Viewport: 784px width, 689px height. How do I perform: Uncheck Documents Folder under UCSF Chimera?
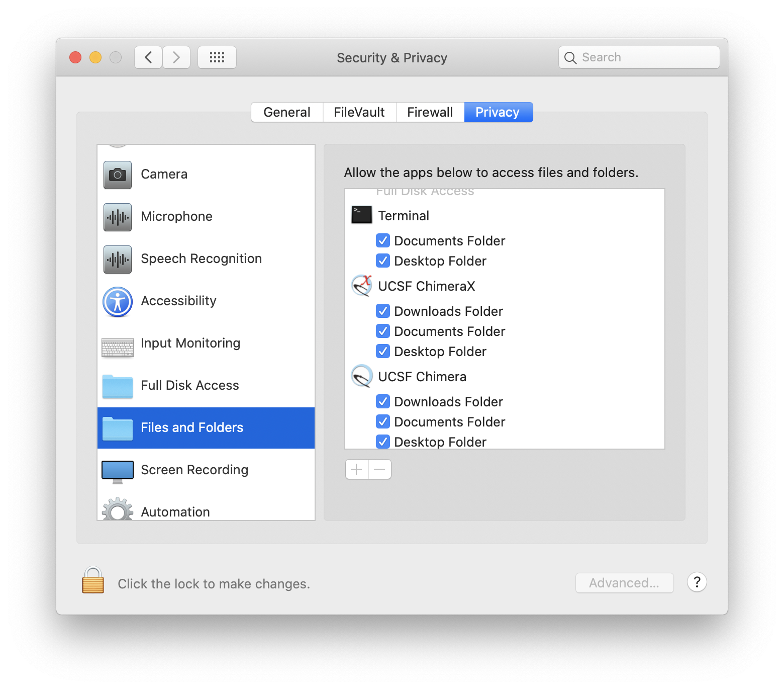(383, 421)
